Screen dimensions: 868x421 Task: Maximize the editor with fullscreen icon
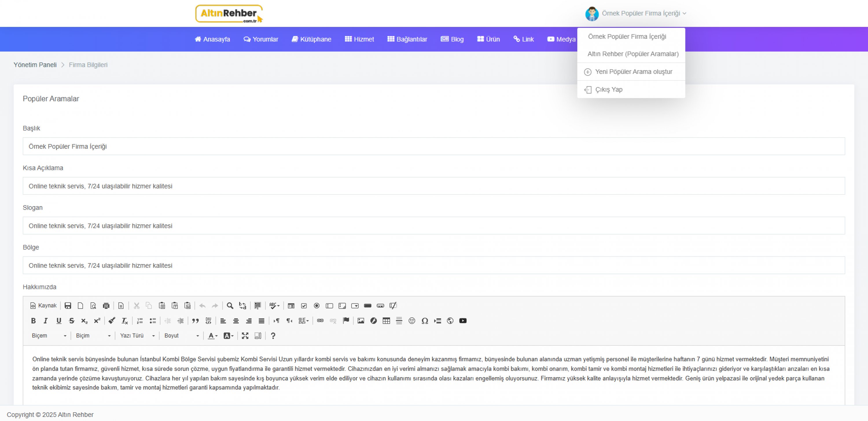245,336
